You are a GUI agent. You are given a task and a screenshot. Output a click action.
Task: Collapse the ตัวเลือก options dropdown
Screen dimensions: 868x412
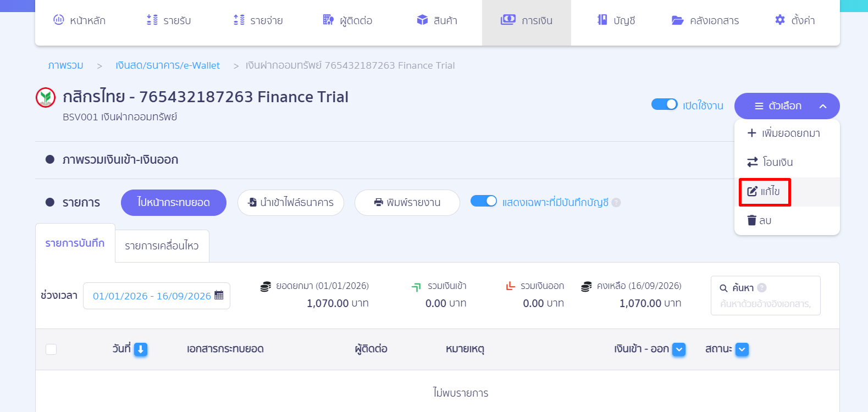pos(787,106)
